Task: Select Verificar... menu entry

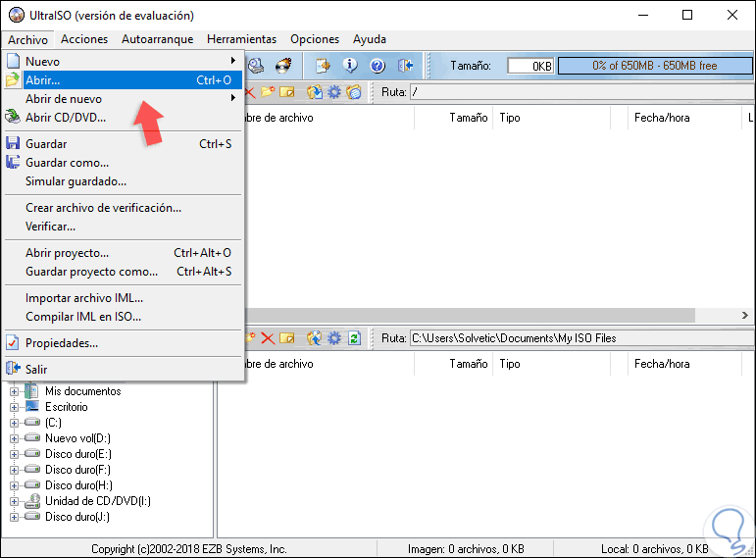Action: coord(123,227)
